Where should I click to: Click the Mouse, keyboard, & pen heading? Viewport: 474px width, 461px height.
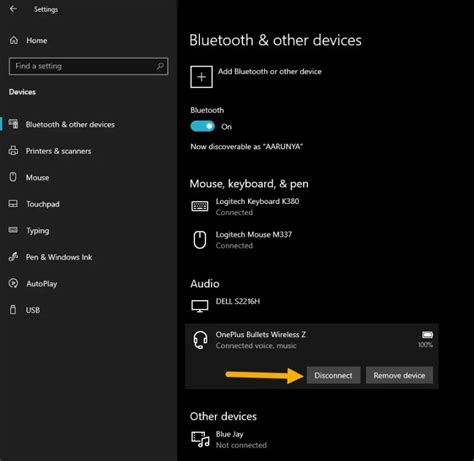tap(249, 184)
